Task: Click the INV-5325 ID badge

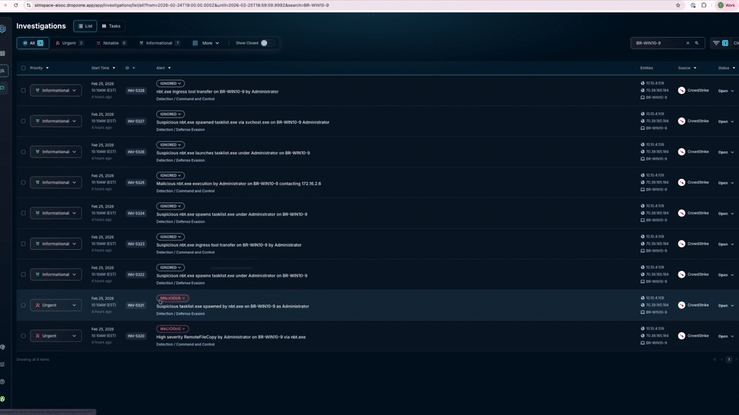Action: pos(136,183)
